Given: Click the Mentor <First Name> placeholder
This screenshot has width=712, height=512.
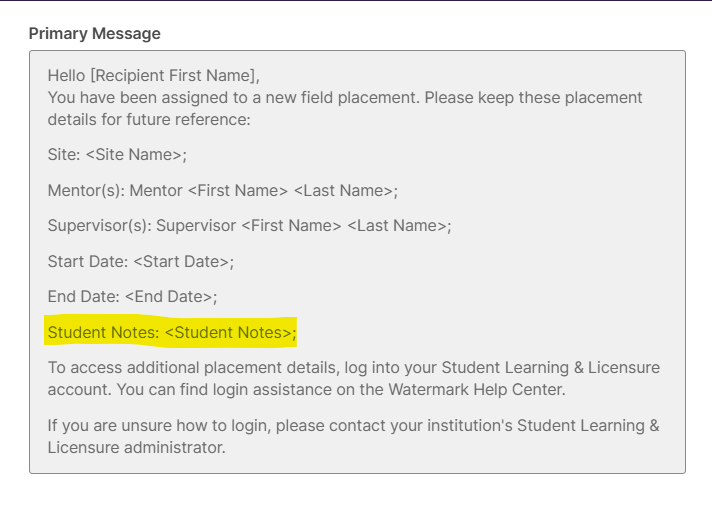Looking at the screenshot, I should pyautogui.click(x=237, y=191).
